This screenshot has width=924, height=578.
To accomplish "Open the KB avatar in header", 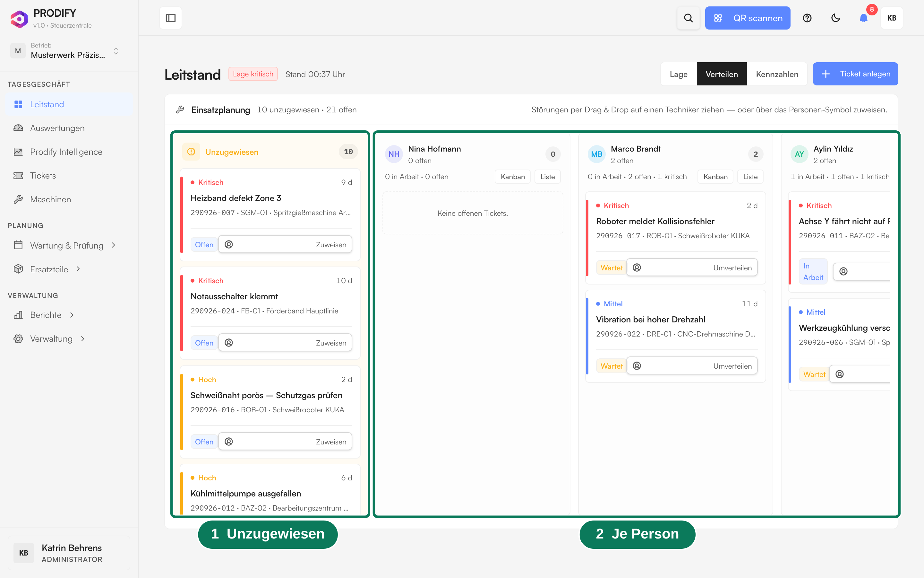I will pyautogui.click(x=892, y=18).
